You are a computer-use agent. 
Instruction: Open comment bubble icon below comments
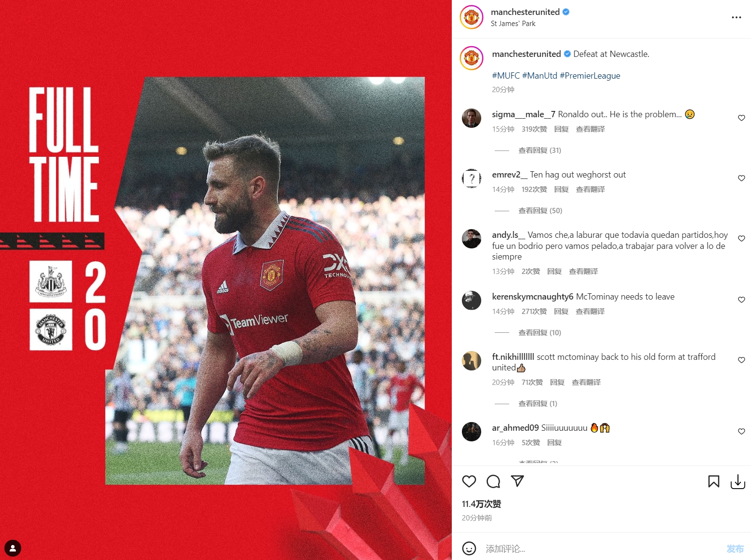pyautogui.click(x=493, y=481)
